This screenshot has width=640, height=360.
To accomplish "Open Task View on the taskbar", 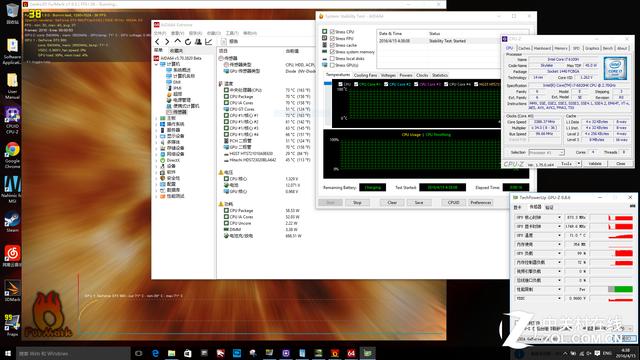I will coord(139,353).
